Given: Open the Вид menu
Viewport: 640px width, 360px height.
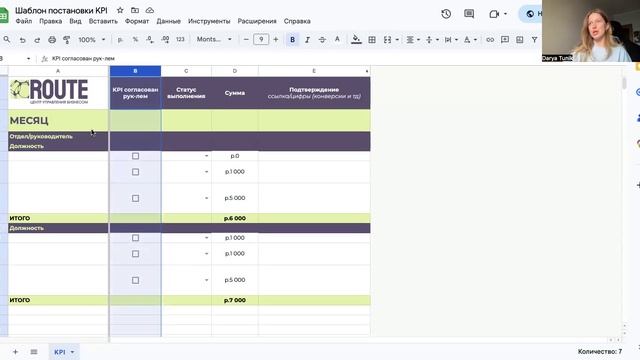Looking at the screenshot, I should pos(75,21).
